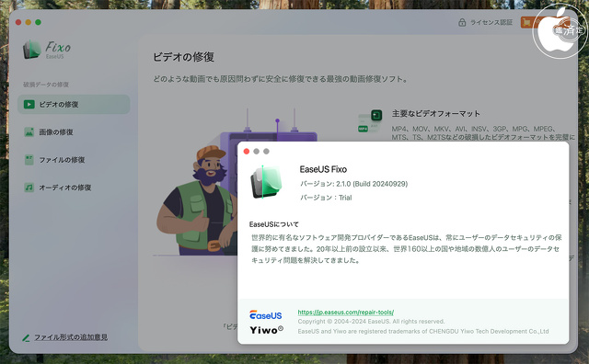Click the file repair document icon
589x364 pixels.
click(29, 160)
